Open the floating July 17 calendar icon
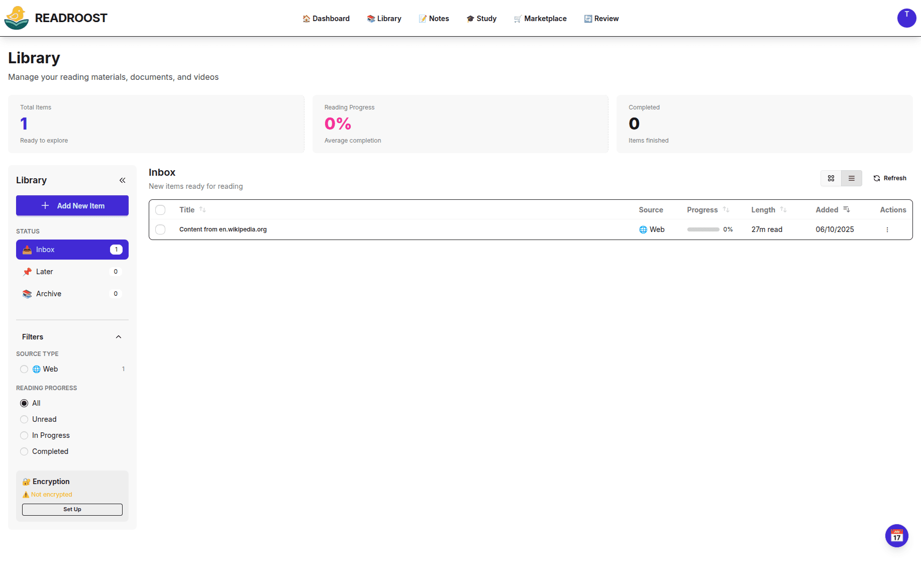This screenshot has width=921, height=588. 897,536
